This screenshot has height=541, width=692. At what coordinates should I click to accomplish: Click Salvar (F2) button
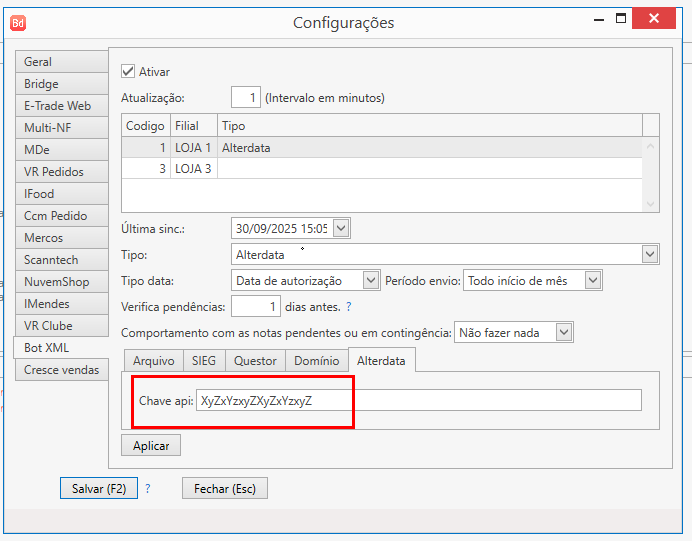click(x=98, y=489)
